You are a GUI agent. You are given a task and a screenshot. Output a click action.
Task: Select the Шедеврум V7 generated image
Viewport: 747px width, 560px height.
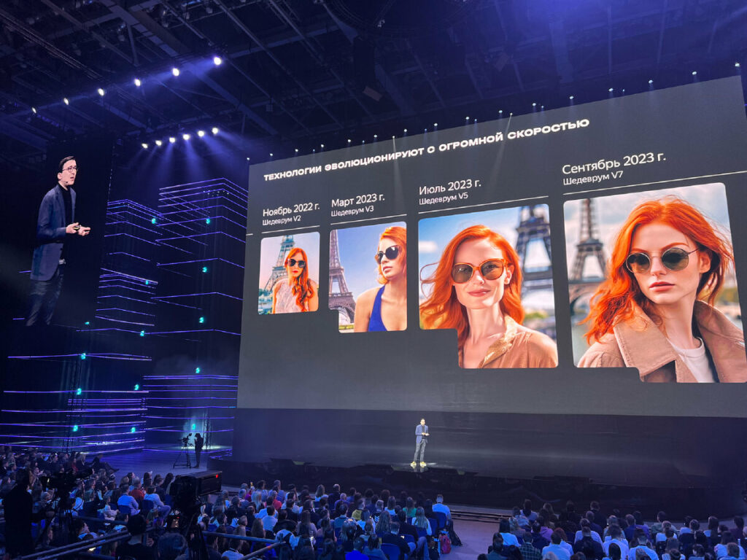(x=655, y=283)
